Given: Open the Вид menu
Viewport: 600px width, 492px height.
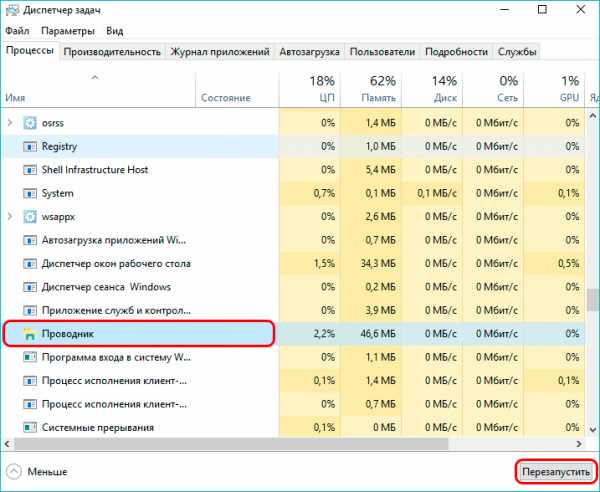Looking at the screenshot, I should coord(115,31).
